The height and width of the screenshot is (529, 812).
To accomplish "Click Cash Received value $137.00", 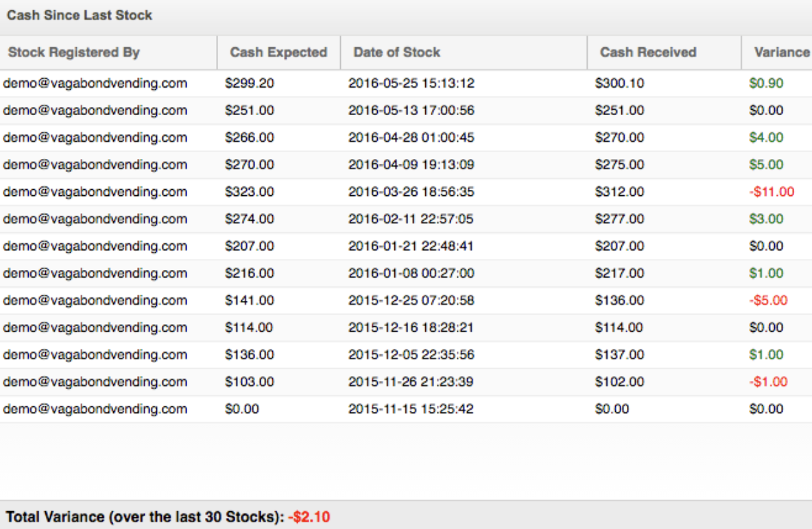I will [619, 354].
